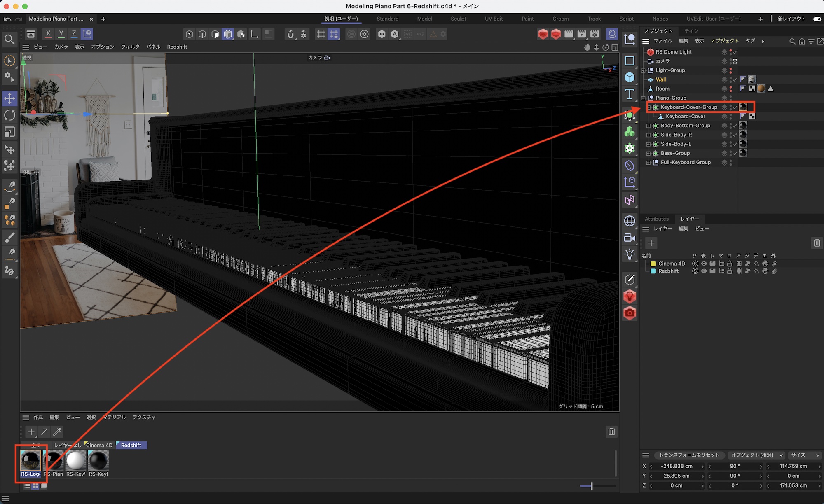Open the Redshift viewport menu
The width and height of the screenshot is (824, 504).
177,47
